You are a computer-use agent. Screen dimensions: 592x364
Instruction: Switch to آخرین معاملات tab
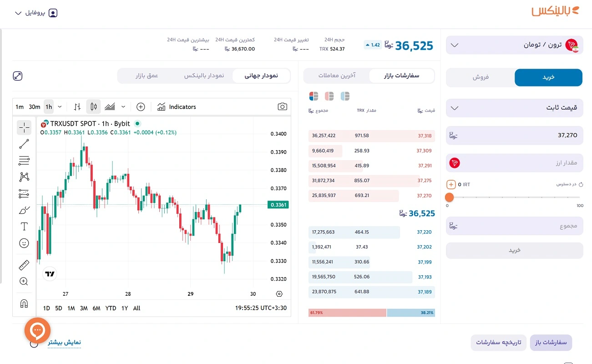pyautogui.click(x=337, y=76)
